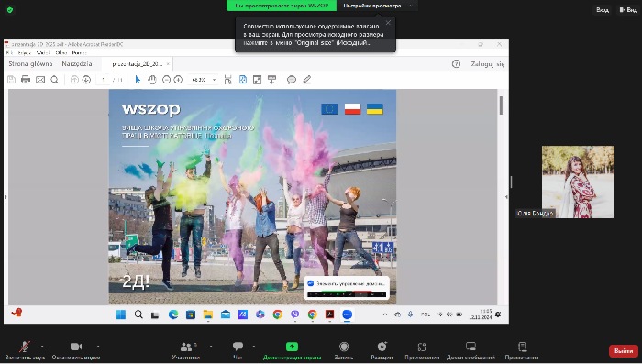
Task: Expand Acrobat left navigation pane arrow
Action: (6, 197)
